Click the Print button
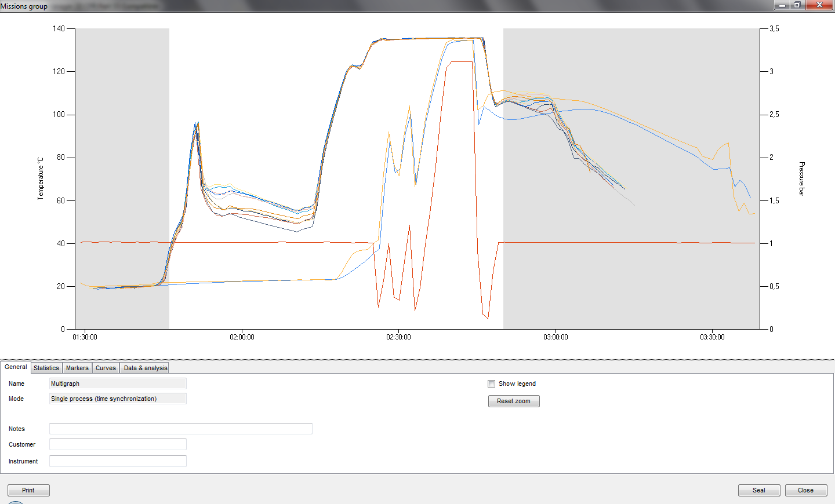The width and height of the screenshot is (835, 504). (28, 490)
